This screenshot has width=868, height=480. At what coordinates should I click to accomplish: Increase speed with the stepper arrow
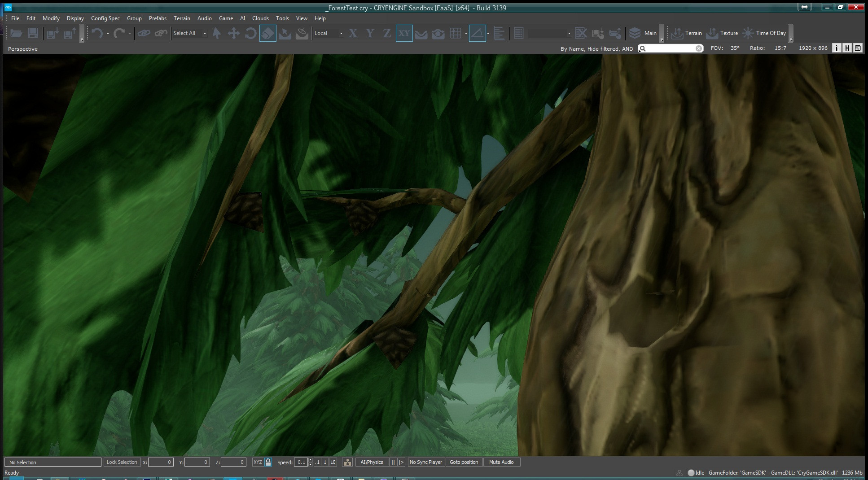(311, 460)
